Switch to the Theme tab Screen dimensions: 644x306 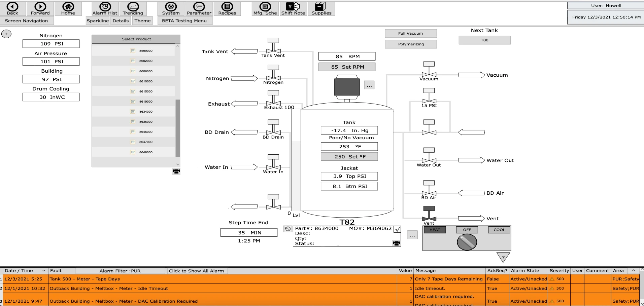pyautogui.click(x=142, y=21)
